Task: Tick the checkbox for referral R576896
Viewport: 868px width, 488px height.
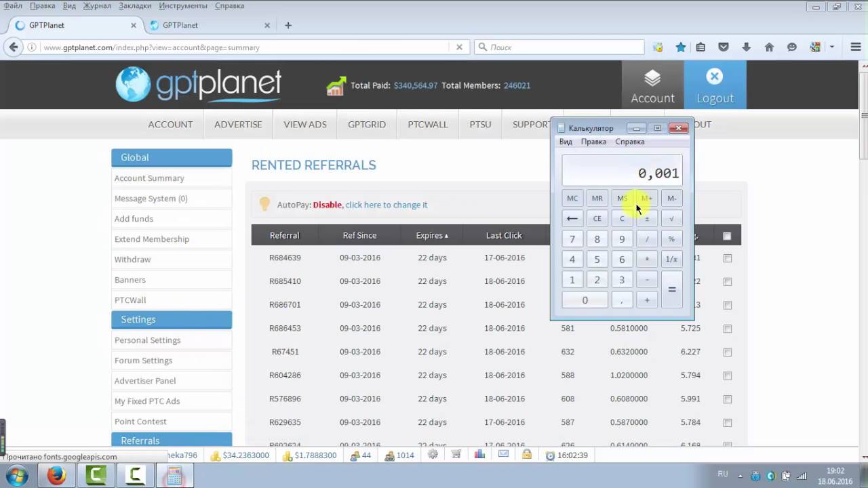Action: tap(728, 399)
